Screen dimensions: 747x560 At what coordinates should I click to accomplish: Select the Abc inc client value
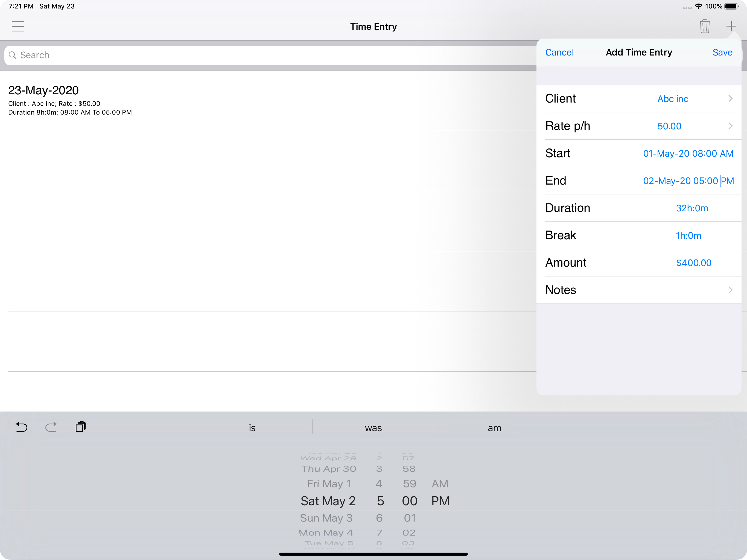coord(672,99)
